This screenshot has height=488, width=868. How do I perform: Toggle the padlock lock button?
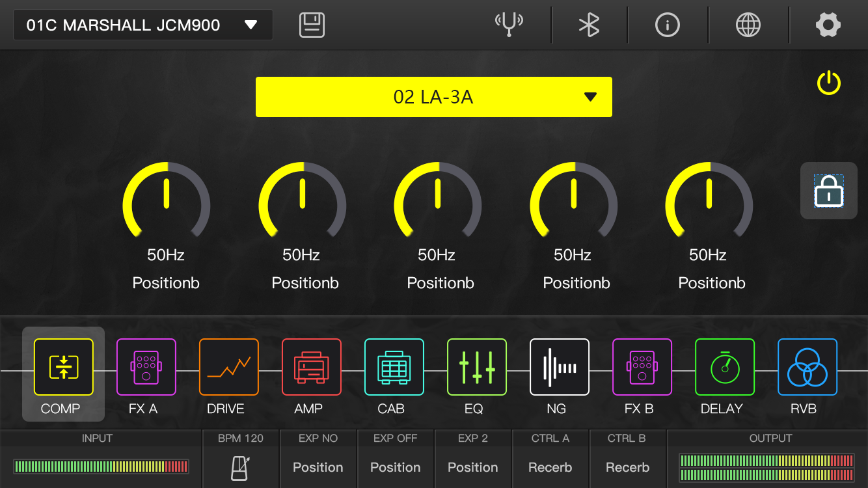[829, 191]
